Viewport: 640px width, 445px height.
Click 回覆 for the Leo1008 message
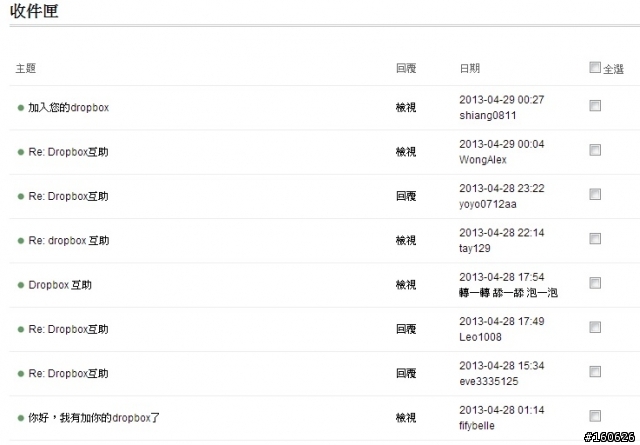click(x=406, y=329)
